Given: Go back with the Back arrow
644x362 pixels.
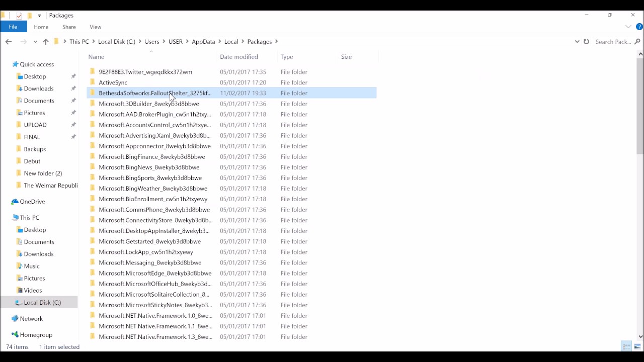Looking at the screenshot, I should click(9, 42).
